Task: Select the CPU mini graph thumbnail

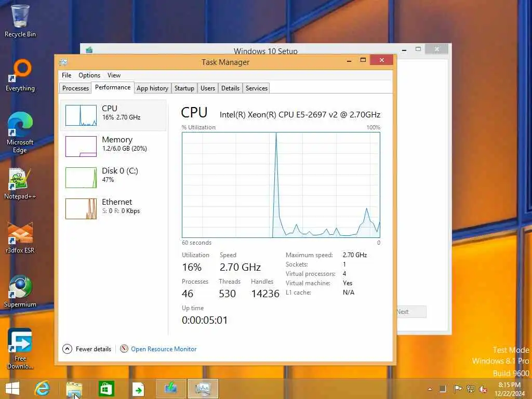Action: [x=81, y=115]
